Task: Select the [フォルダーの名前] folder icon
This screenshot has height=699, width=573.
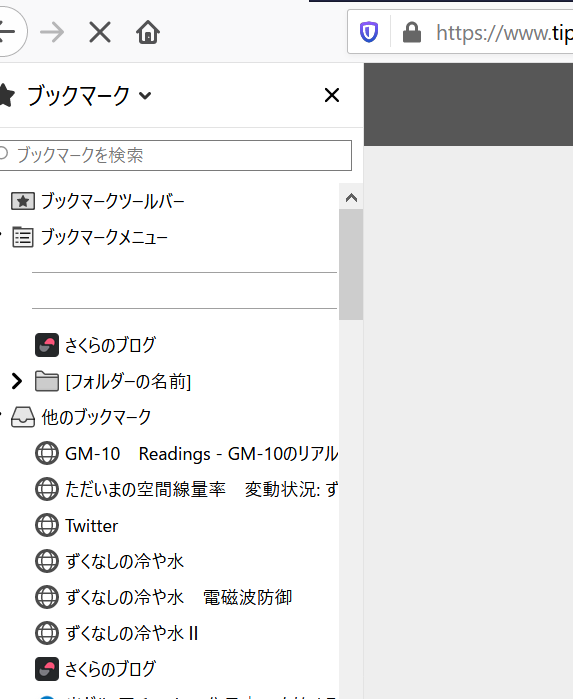Action: coord(47,381)
